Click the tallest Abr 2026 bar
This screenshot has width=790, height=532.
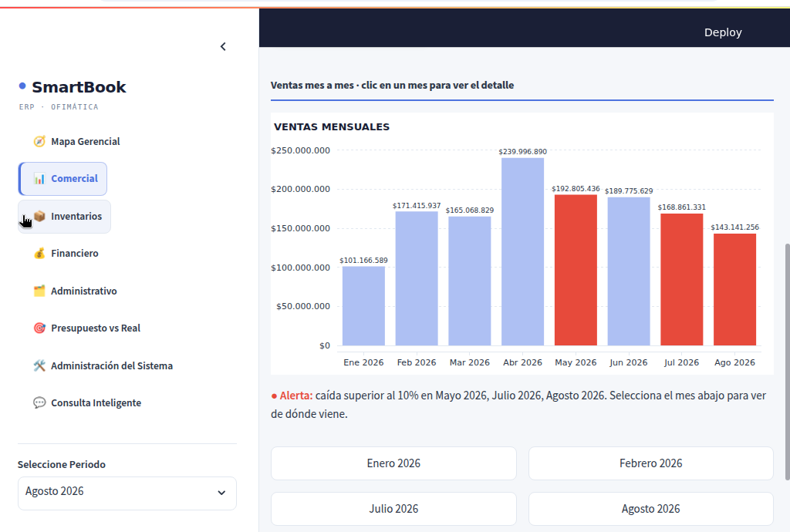522,251
